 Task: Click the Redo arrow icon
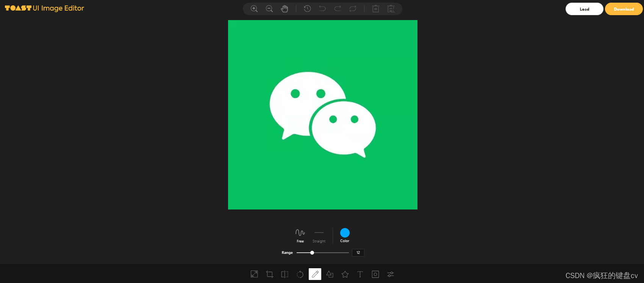click(x=338, y=8)
